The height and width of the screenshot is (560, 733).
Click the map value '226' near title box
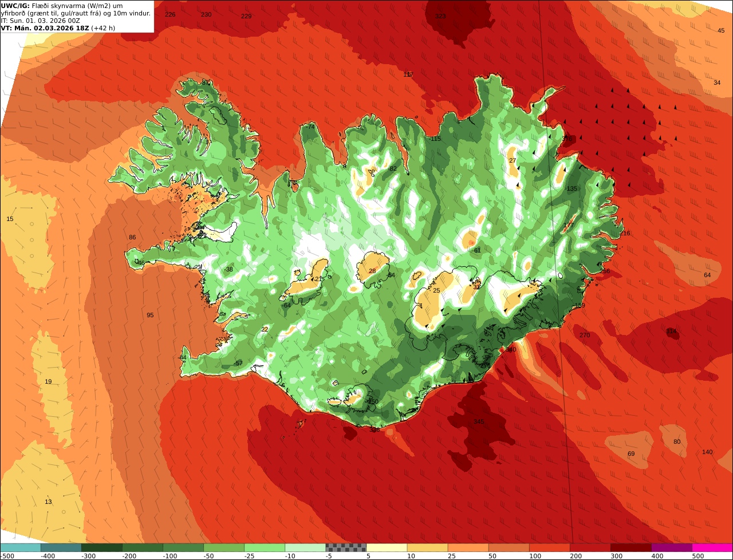(x=170, y=14)
